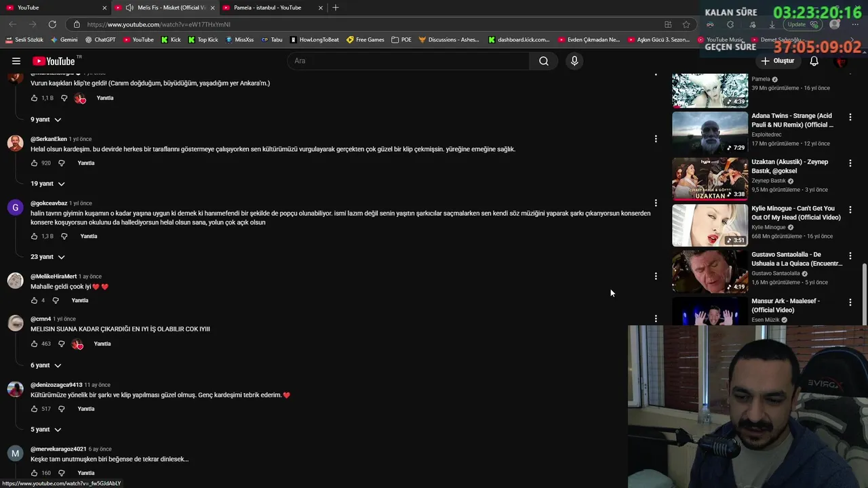Open @mervekaragoz4021 channel link

pyautogui.click(x=58, y=449)
